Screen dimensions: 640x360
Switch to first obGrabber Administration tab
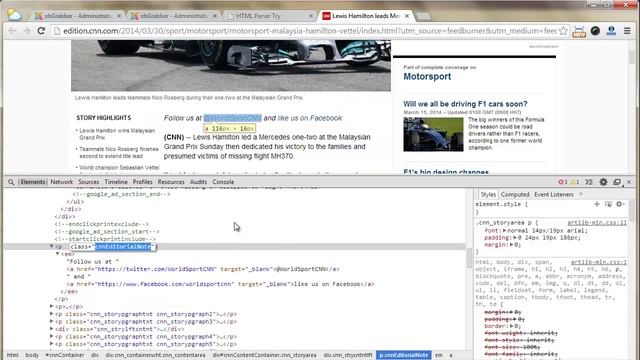[77, 16]
